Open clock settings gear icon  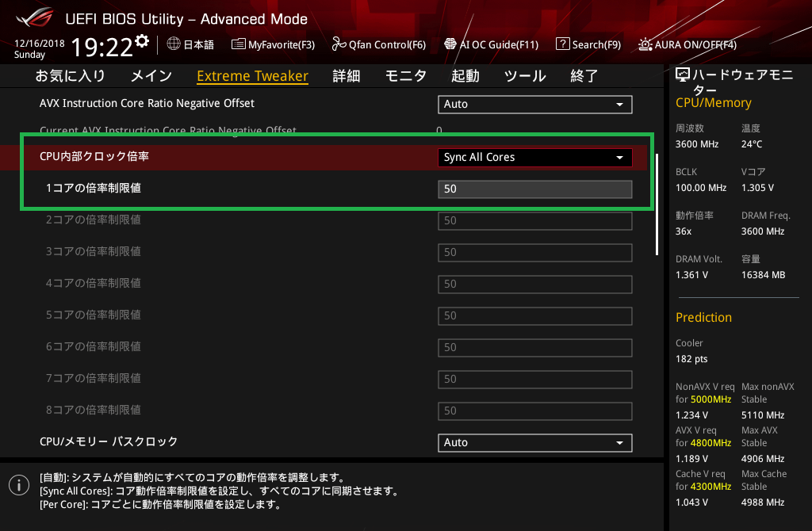point(142,40)
